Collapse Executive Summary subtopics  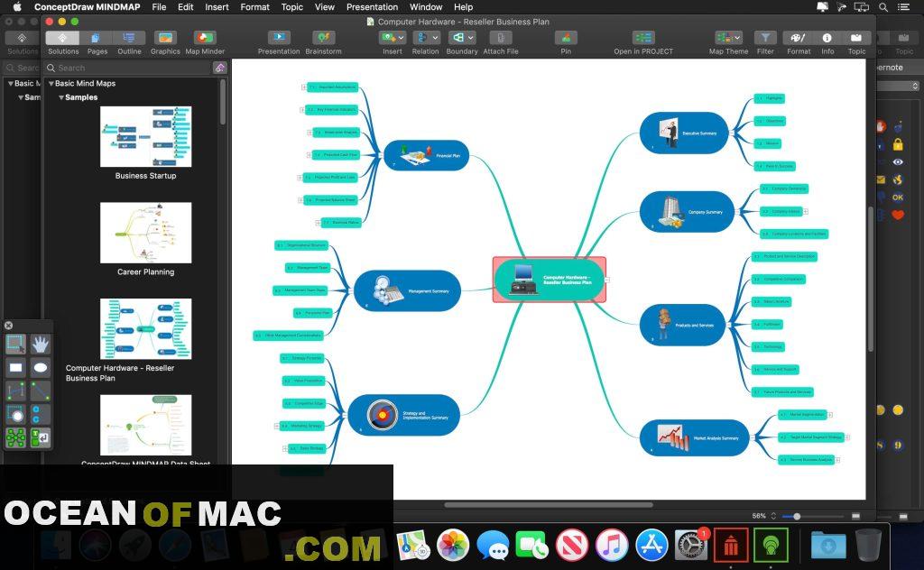(731, 133)
